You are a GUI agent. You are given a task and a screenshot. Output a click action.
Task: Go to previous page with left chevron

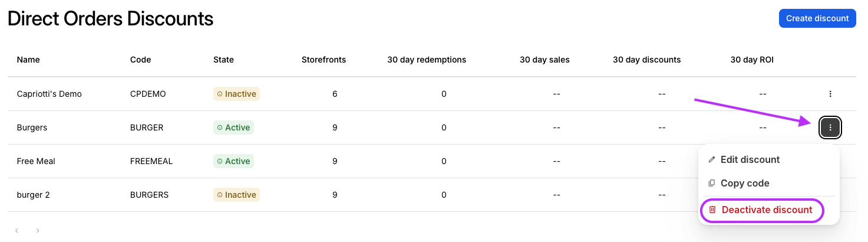(17, 230)
